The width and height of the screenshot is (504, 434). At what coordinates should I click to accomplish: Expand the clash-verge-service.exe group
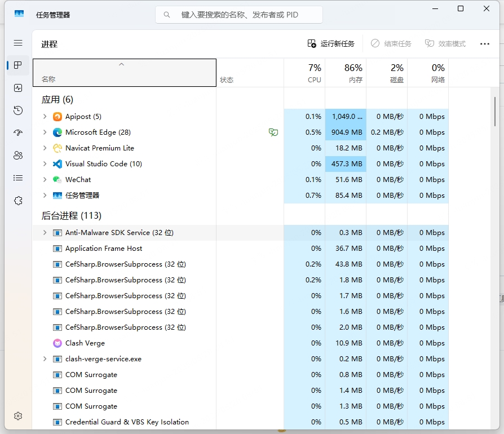45,359
